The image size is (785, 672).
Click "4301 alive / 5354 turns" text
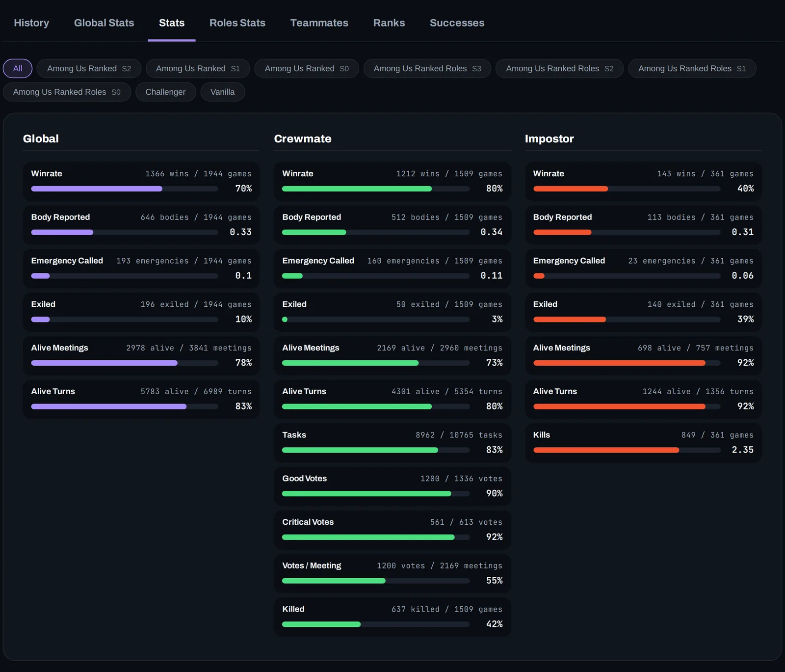point(447,392)
